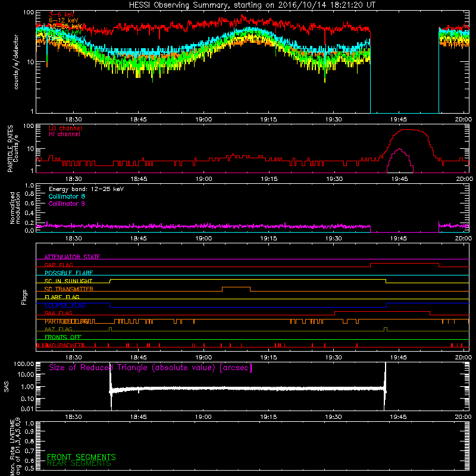The image size is (476, 476).
Task: Click the 18:45 tick label under the modulation plot
Action: click(139, 239)
